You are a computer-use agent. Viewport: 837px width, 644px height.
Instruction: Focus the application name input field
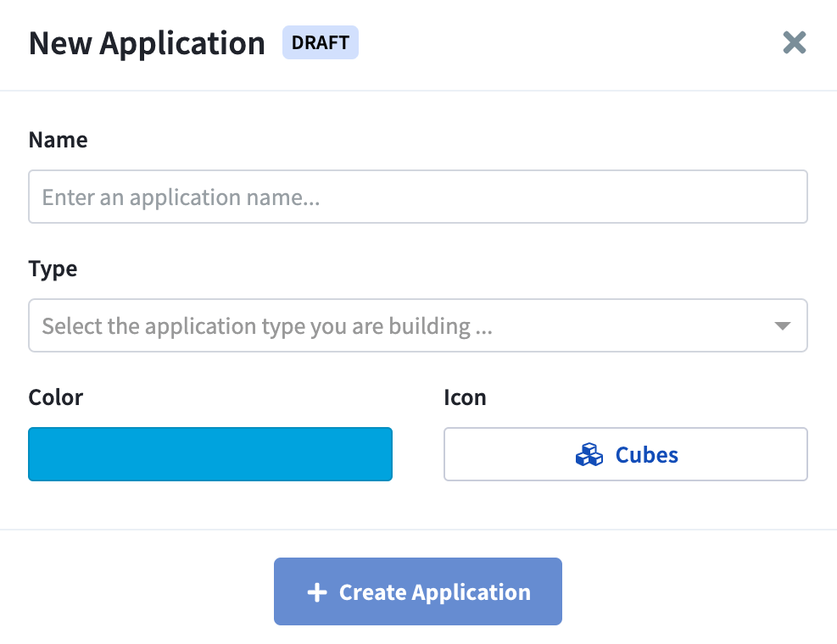[417, 197]
